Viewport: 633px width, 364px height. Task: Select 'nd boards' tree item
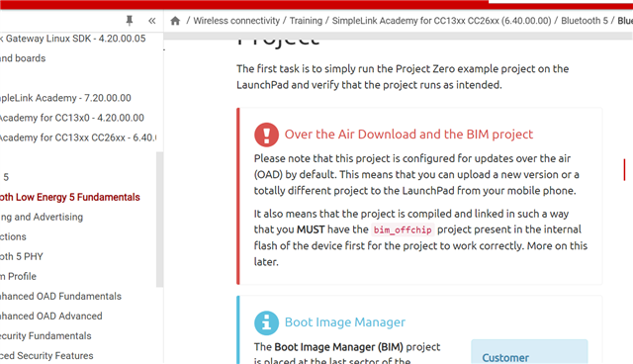click(23, 58)
